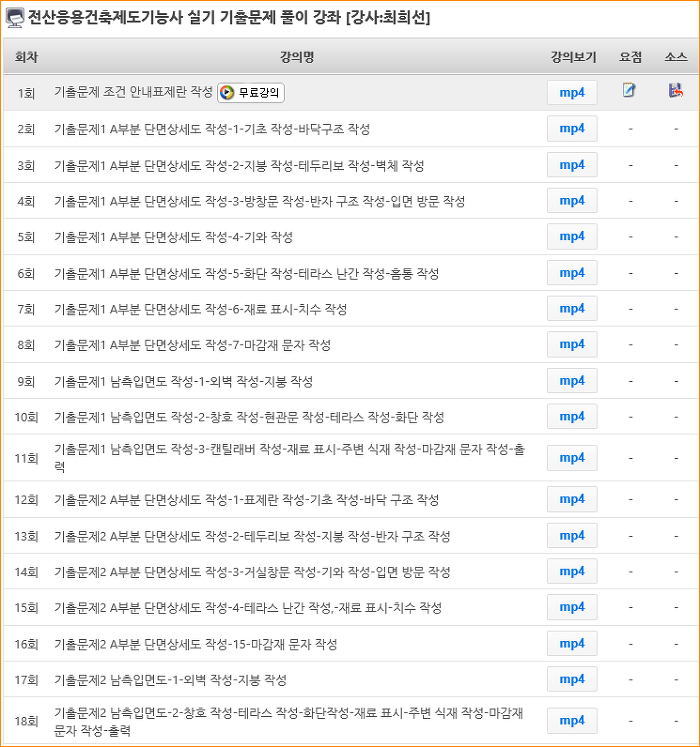
Task: Play mp4 for lecture 2회
Action: [x=572, y=129]
